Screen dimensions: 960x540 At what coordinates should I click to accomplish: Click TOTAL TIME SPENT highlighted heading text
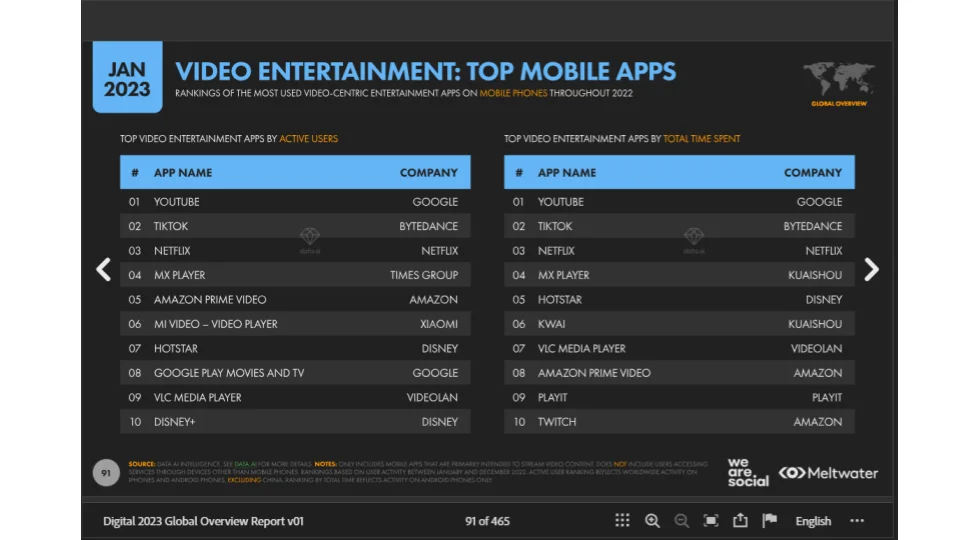pyautogui.click(x=702, y=139)
